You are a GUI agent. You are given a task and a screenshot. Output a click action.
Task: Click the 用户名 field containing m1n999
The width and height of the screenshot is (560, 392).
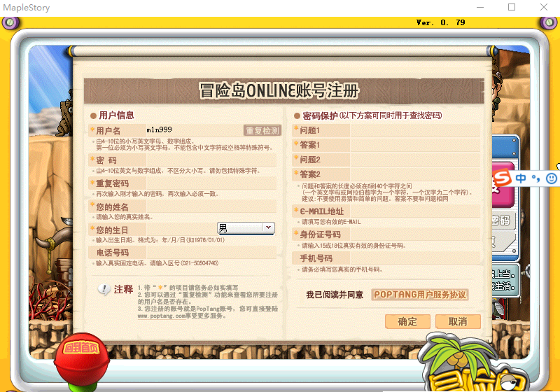pyautogui.click(x=195, y=130)
